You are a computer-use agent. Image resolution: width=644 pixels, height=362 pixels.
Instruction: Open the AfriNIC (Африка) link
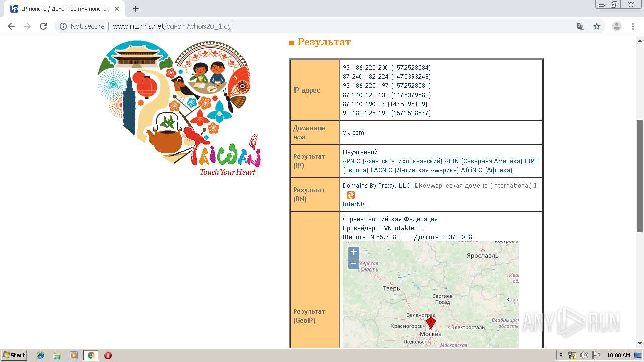pyautogui.click(x=487, y=170)
